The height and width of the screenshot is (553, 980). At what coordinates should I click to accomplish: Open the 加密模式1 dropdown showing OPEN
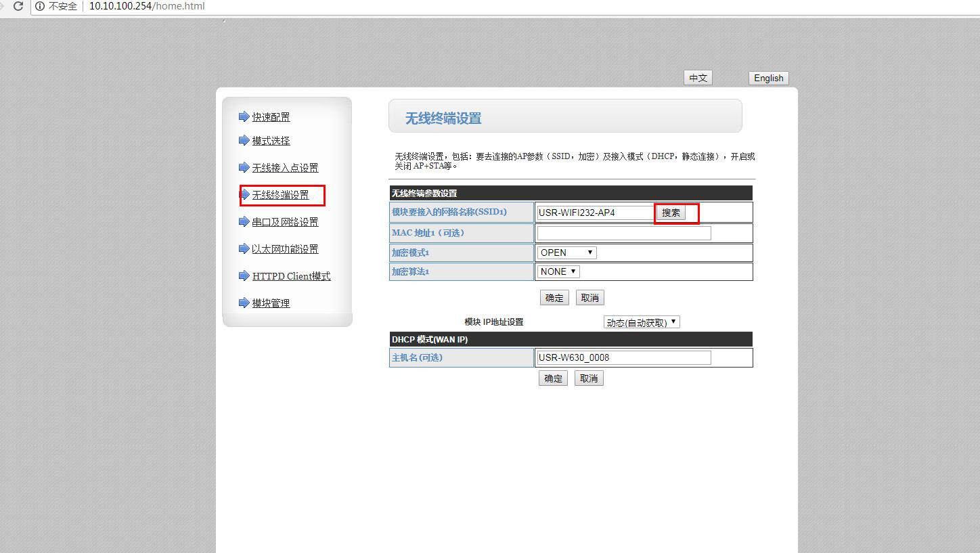click(x=566, y=252)
